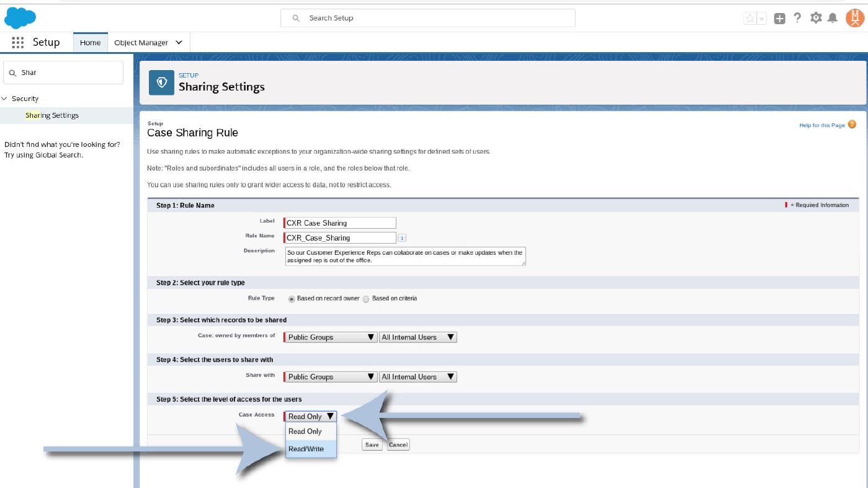Open the user profile avatar
Viewport: 868px width, 488px height.
click(854, 18)
